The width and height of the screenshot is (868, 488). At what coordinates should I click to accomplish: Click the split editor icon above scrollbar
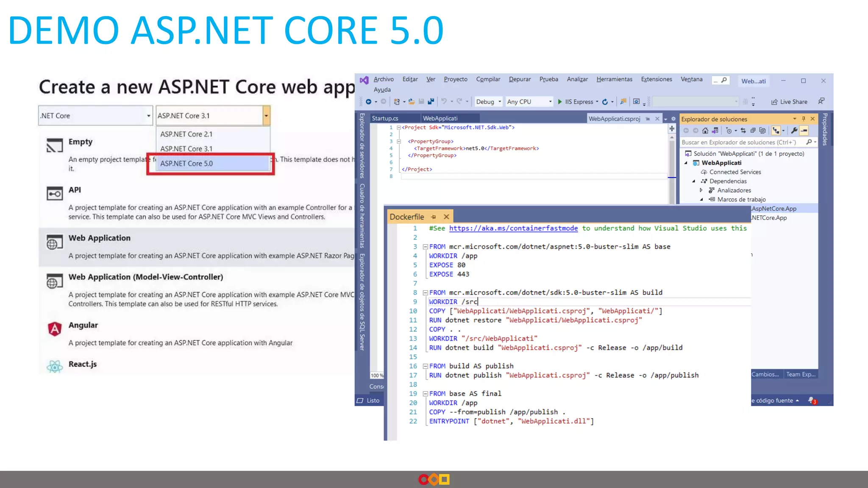tap(672, 128)
